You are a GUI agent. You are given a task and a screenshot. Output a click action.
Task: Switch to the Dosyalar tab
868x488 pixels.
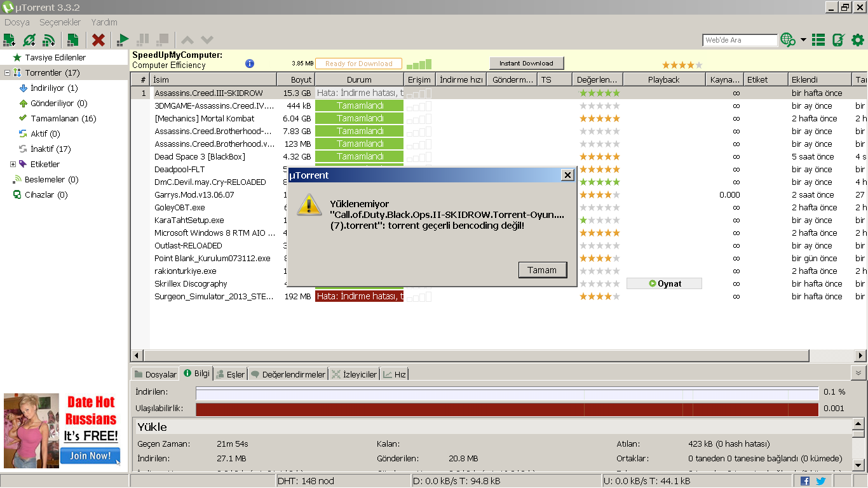(155, 374)
